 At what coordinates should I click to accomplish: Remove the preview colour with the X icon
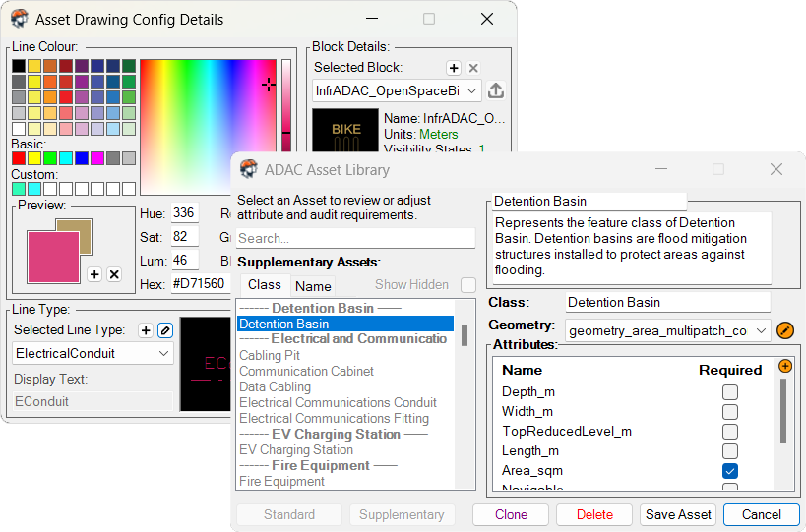tap(114, 274)
